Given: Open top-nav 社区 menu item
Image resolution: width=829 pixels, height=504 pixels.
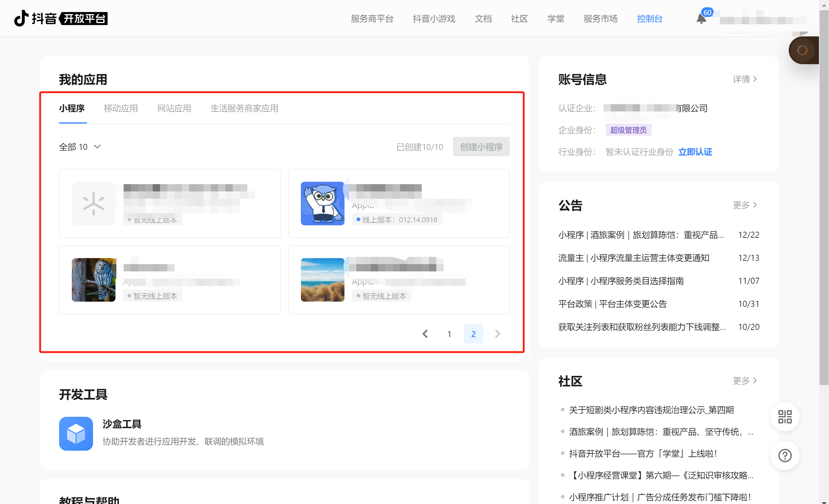Looking at the screenshot, I should click(519, 18).
